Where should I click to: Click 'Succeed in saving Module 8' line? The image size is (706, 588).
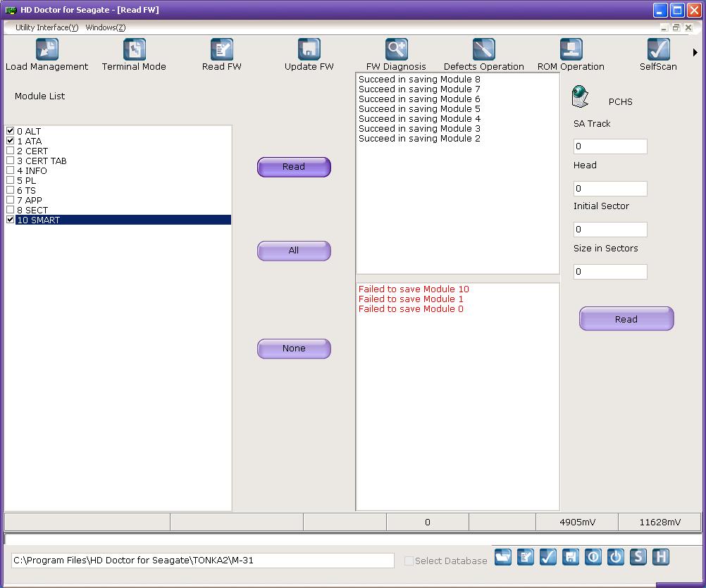[419, 79]
